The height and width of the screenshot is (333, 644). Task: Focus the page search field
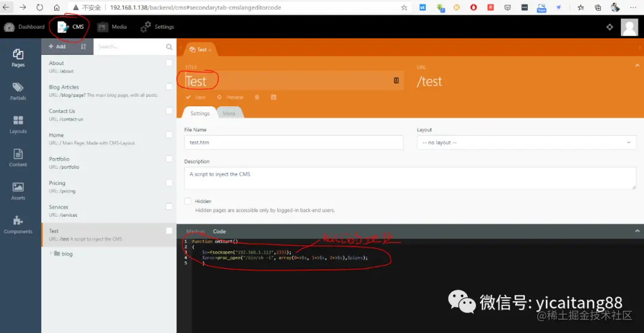[x=130, y=47]
